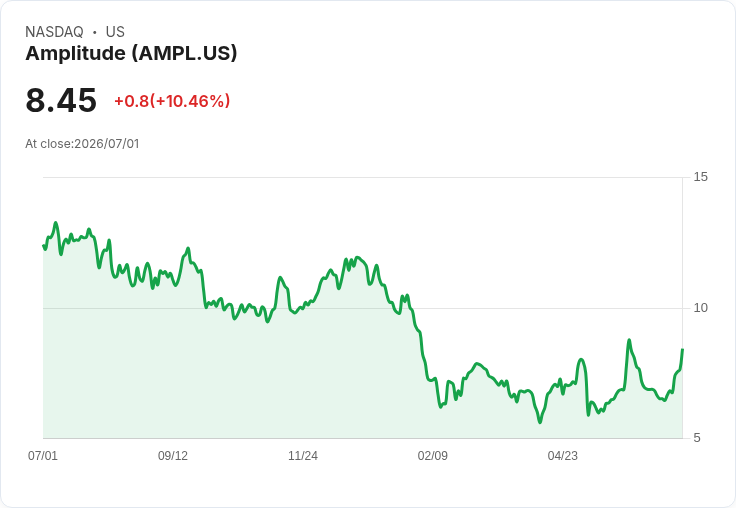
Task: Click the Amplitude (AMPL.US) stock title
Action: click(x=131, y=53)
